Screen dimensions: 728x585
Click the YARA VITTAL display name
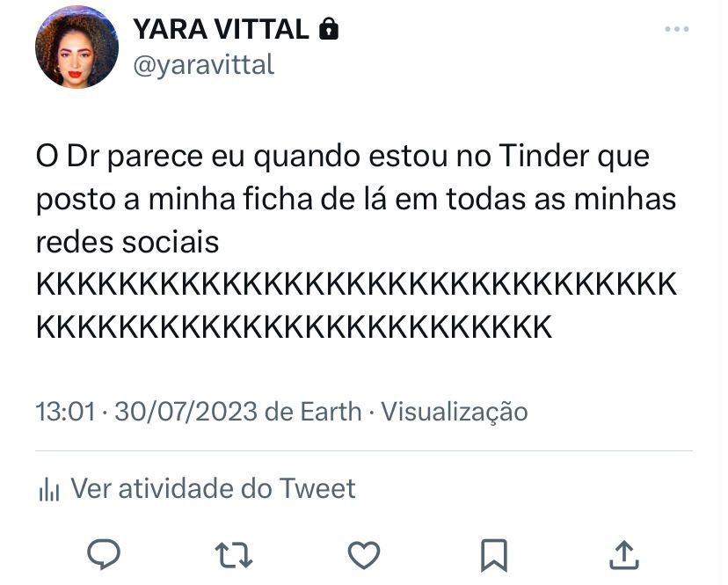coord(221,29)
